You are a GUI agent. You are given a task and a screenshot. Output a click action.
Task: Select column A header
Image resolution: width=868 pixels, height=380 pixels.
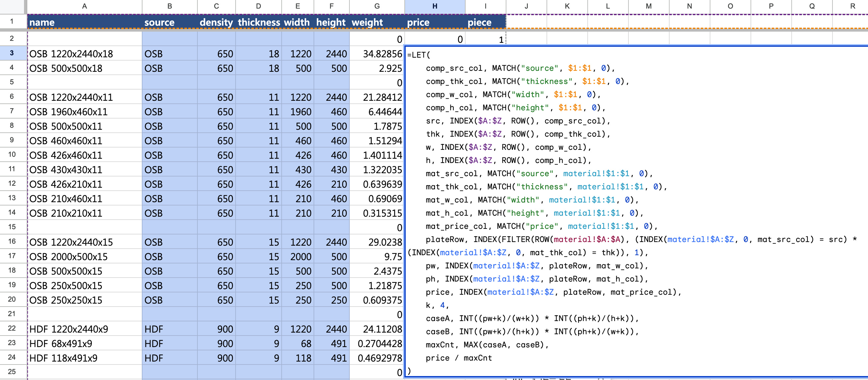[84, 6]
